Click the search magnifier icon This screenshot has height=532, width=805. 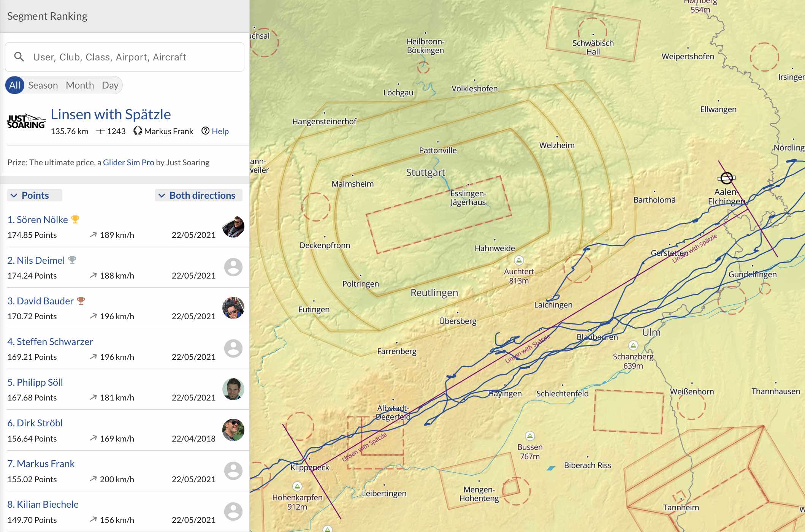19,57
